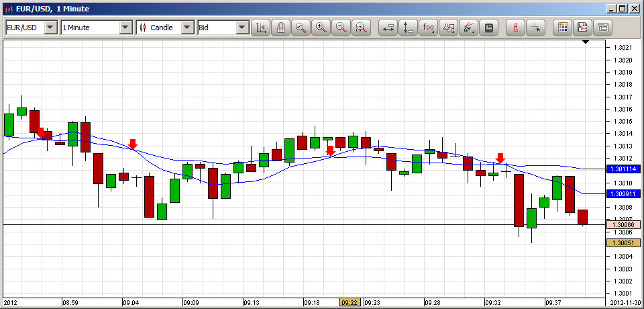
Task: Click the zoom in magnifier icon
Action: click(321, 28)
